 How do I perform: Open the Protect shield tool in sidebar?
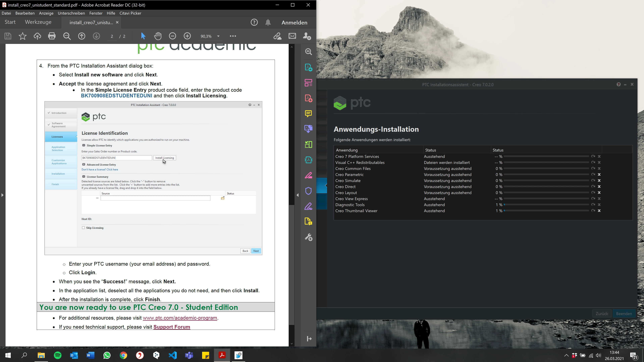click(308, 191)
